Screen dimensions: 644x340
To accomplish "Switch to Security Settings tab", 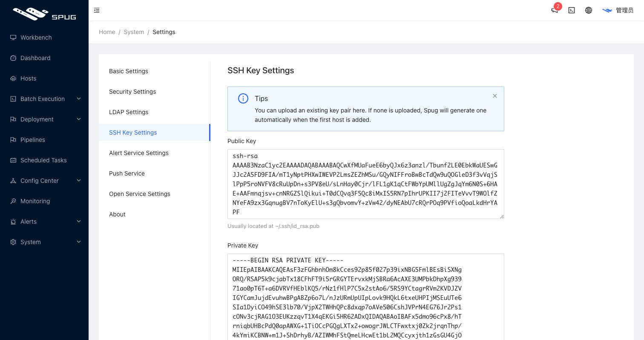I will (x=154, y=92).
